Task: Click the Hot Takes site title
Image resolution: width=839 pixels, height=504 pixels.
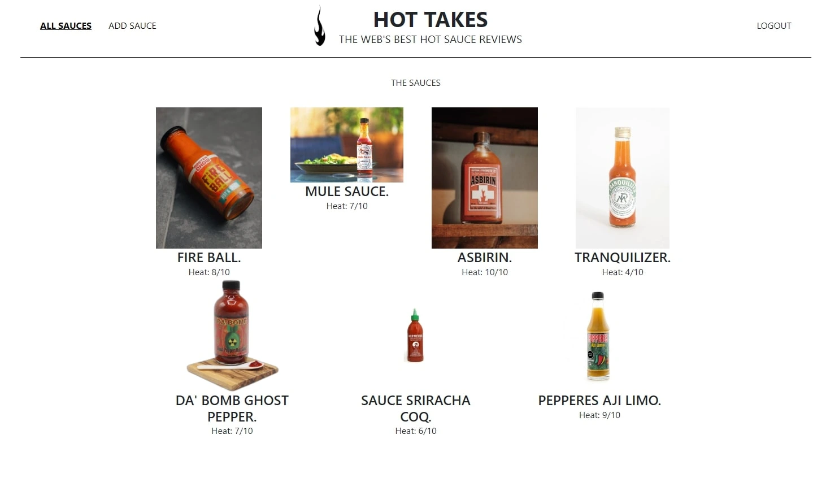Action: pos(431,20)
